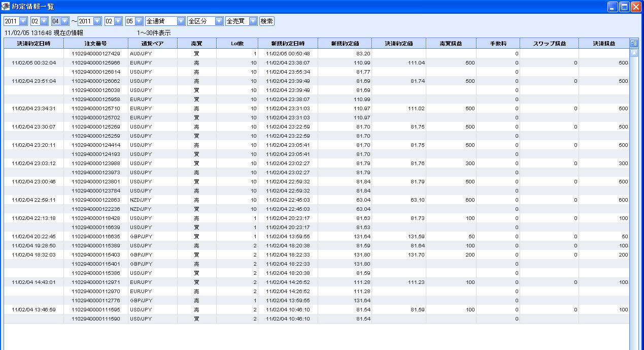
Task: Click settlement time 11/02/04 23:34:31
Action: pos(33,108)
